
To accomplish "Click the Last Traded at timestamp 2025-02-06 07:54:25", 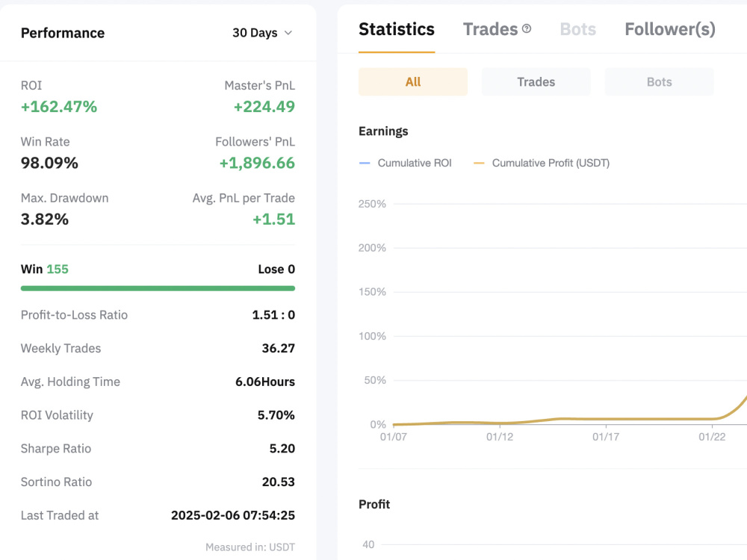I will 233,514.
